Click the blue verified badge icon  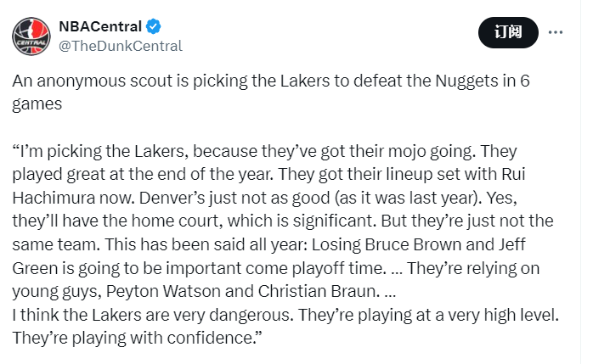point(153,26)
